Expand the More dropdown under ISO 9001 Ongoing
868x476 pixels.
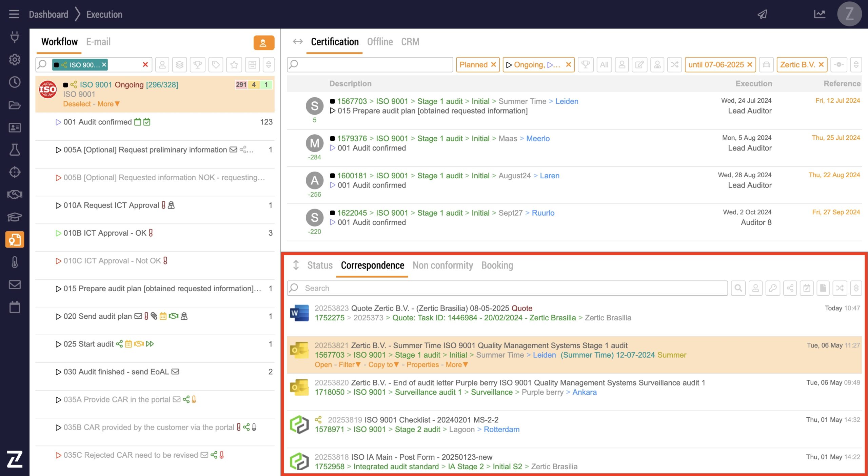point(108,104)
